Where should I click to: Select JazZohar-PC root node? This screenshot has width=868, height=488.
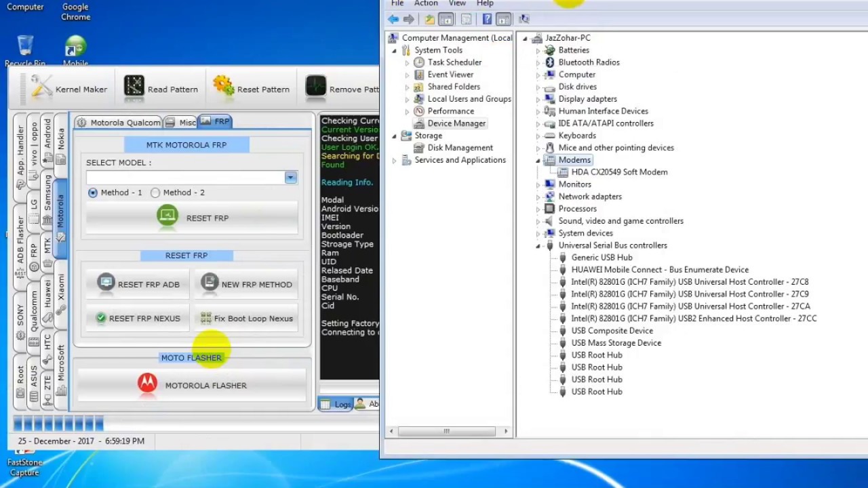(568, 38)
